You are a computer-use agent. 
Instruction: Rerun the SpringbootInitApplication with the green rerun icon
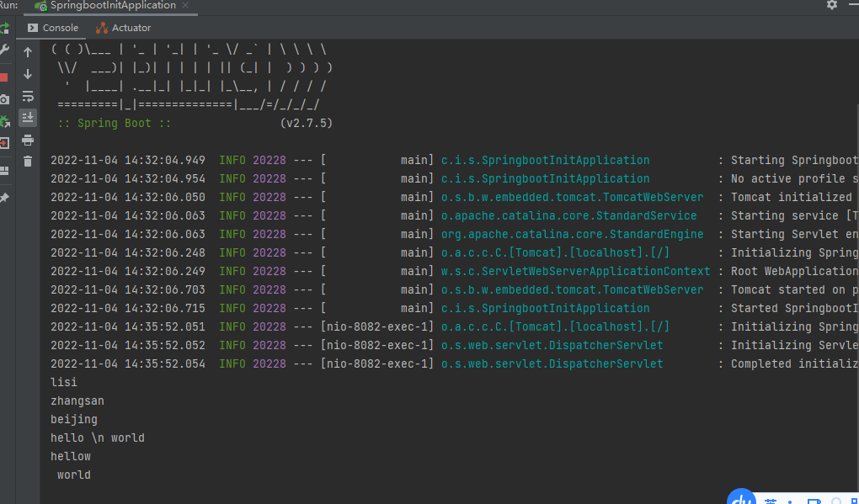(x=4, y=28)
